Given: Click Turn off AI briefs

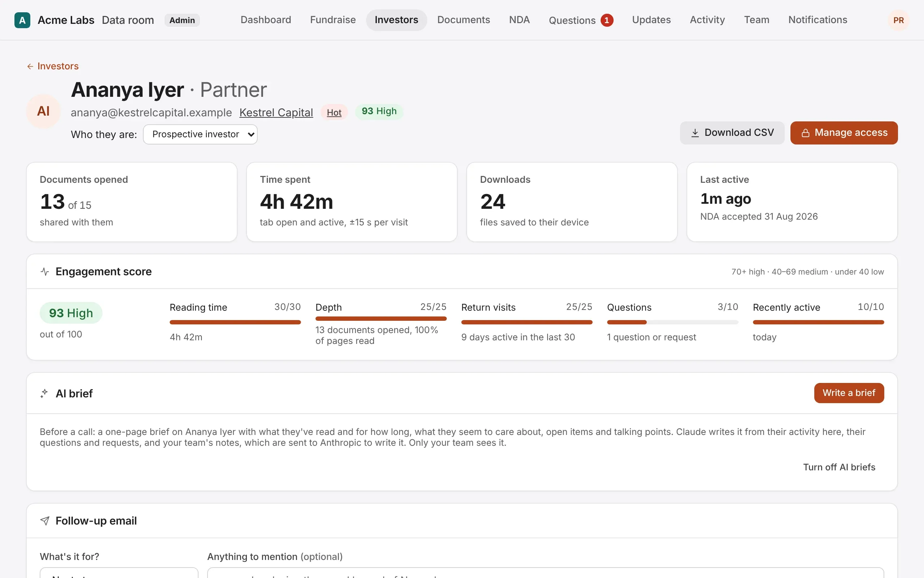Looking at the screenshot, I should (839, 467).
